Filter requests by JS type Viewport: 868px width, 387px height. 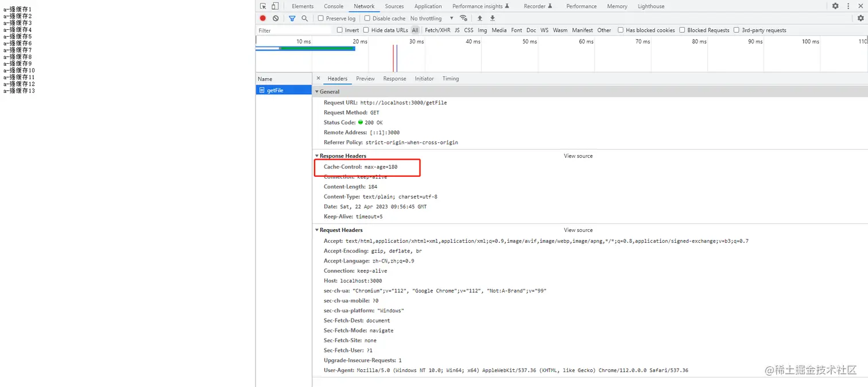point(457,30)
